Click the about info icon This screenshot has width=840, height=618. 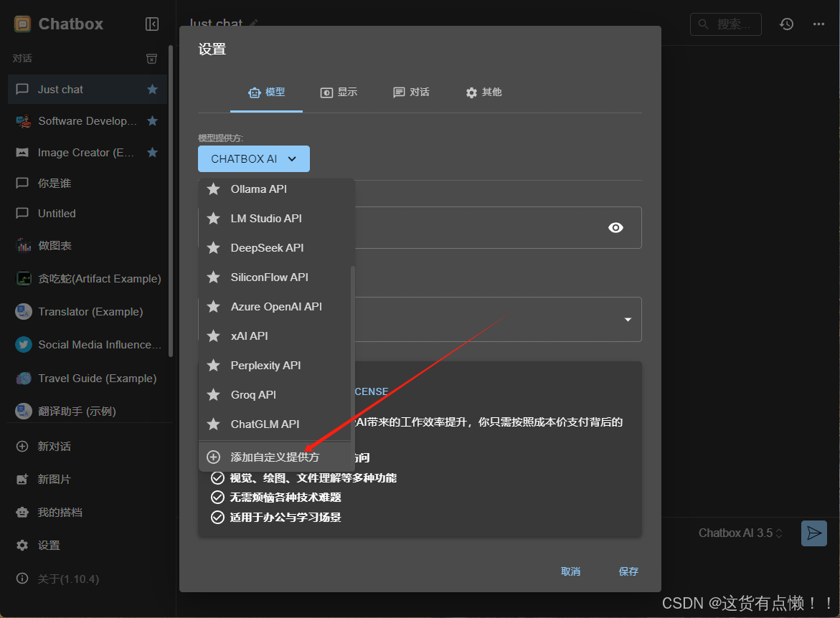[x=22, y=579]
